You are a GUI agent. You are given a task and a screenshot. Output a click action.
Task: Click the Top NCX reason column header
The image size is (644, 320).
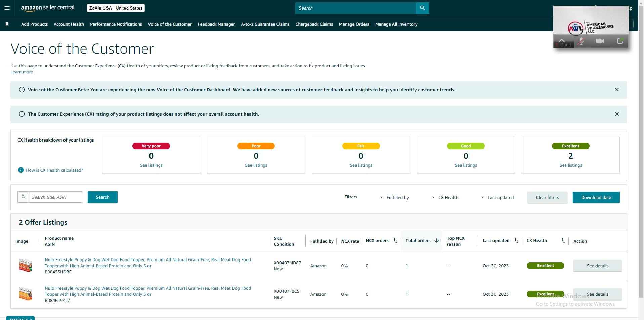click(x=456, y=241)
